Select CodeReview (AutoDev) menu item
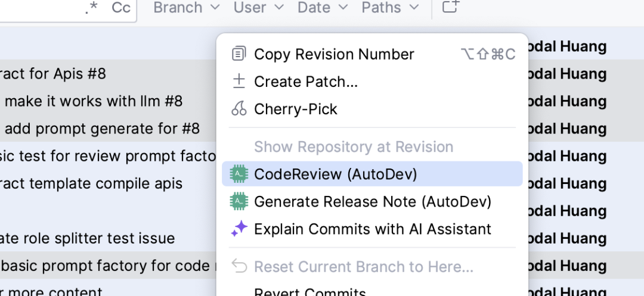Image resolution: width=644 pixels, height=296 pixels. point(336,175)
